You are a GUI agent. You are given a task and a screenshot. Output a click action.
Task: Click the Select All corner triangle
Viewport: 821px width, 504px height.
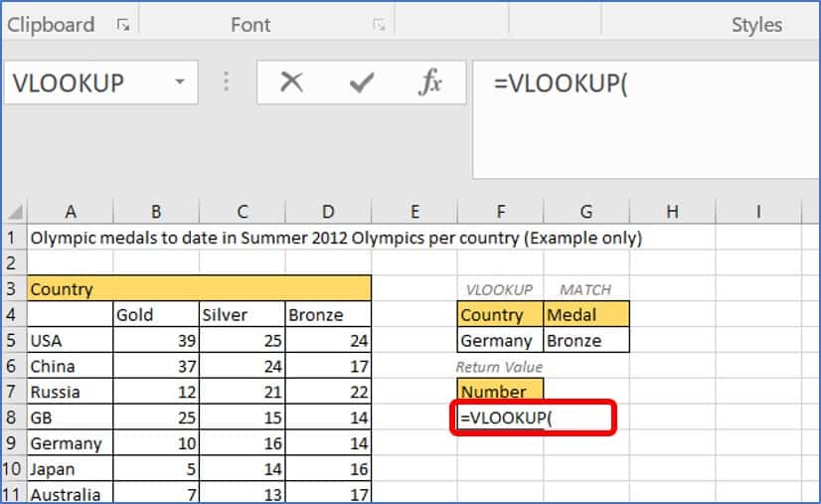click(x=15, y=212)
